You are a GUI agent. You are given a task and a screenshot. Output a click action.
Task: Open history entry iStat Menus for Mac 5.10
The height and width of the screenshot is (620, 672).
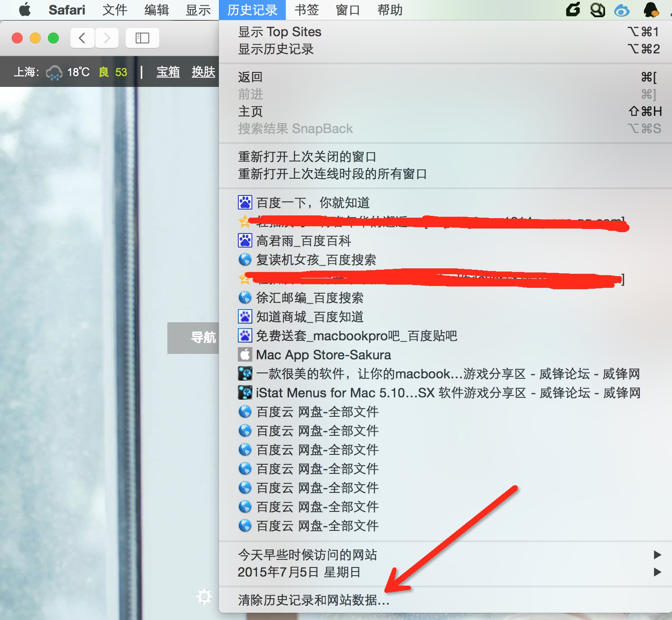[x=445, y=392]
